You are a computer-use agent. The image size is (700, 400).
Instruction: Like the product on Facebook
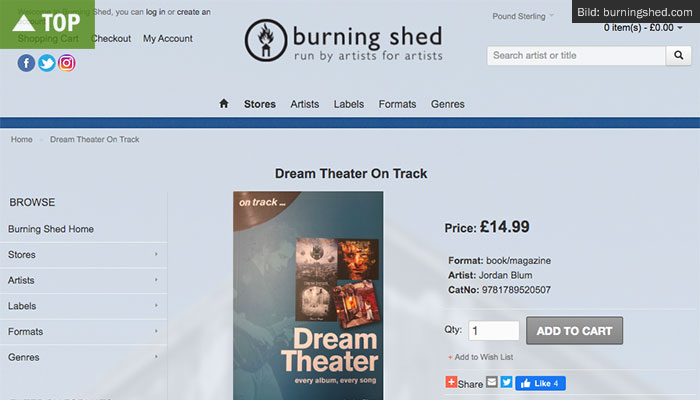540,383
